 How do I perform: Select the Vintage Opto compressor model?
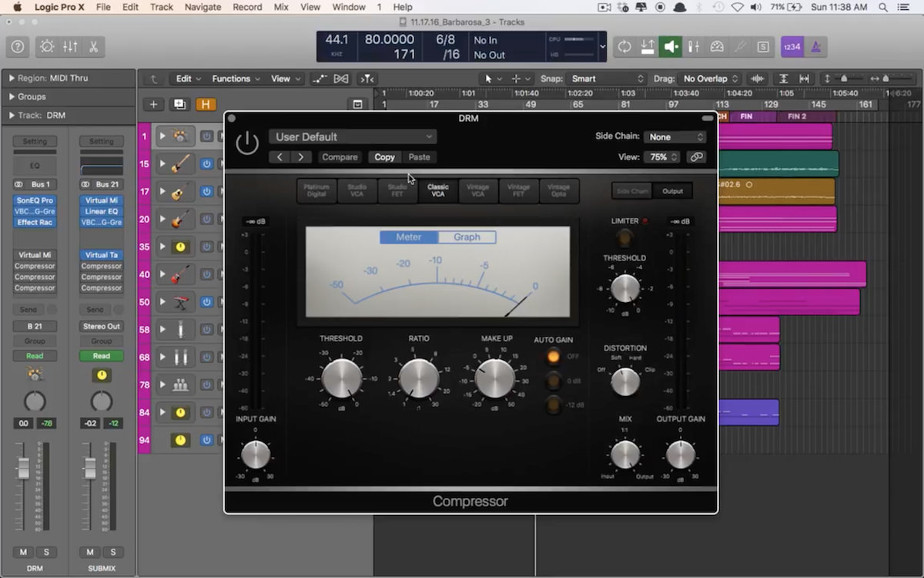coord(558,190)
